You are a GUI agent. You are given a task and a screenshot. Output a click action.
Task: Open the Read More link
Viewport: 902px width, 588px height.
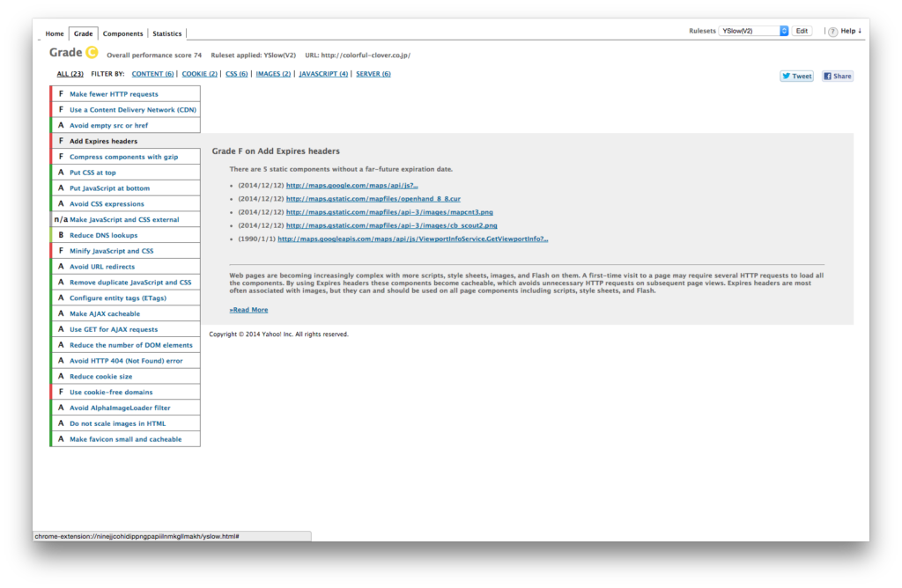pos(248,310)
